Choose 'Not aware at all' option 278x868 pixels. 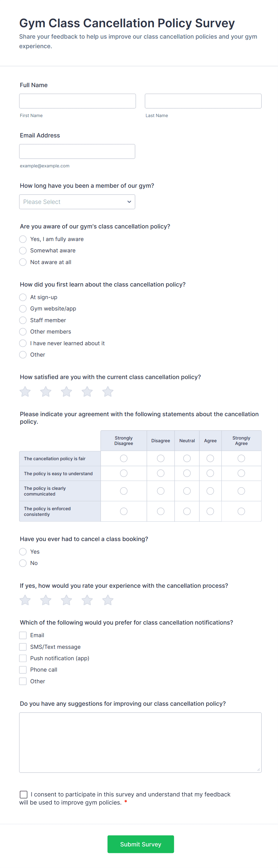click(x=22, y=262)
